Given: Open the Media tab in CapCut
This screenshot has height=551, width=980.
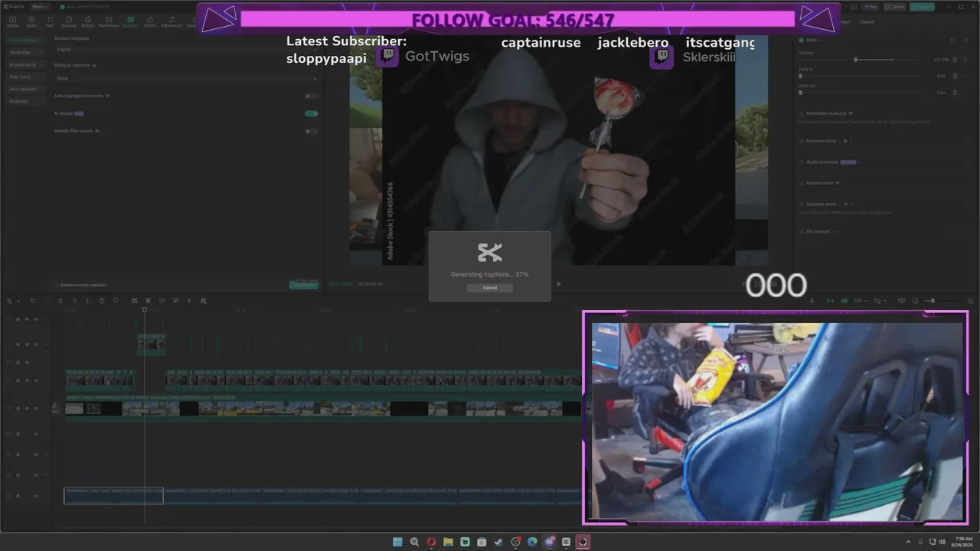Looking at the screenshot, I should (x=12, y=21).
